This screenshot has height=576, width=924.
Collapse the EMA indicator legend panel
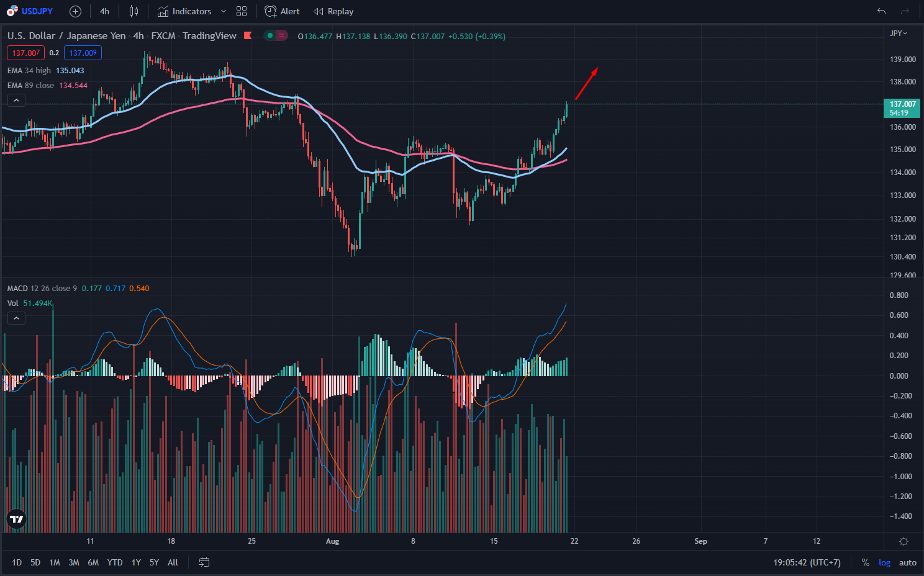tap(16, 100)
